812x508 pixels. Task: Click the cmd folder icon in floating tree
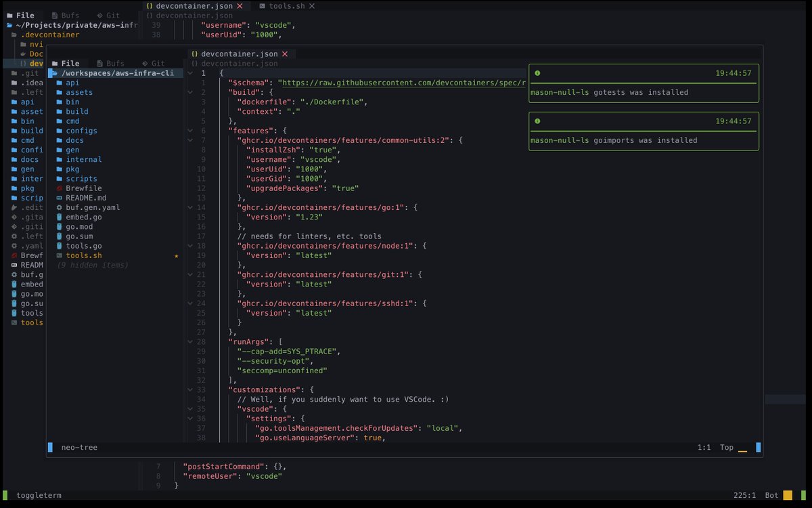point(60,121)
